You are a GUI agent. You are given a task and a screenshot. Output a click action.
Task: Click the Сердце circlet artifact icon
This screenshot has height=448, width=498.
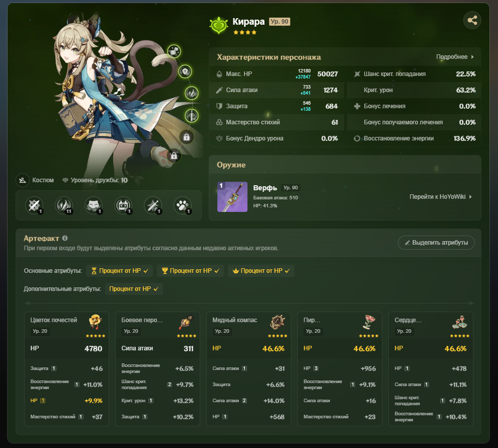[460, 322]
